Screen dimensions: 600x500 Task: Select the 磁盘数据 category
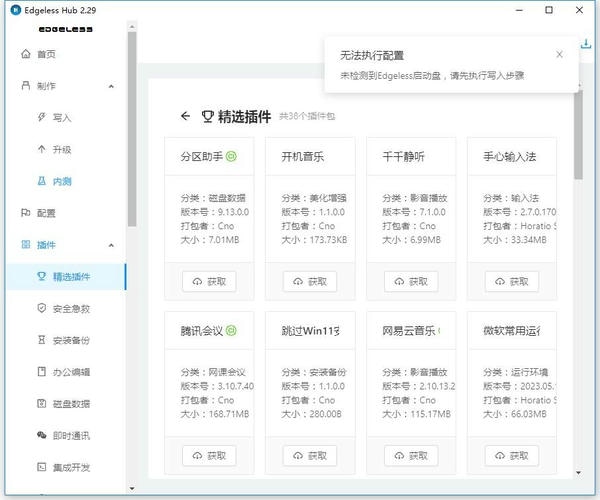click(66, 404)
